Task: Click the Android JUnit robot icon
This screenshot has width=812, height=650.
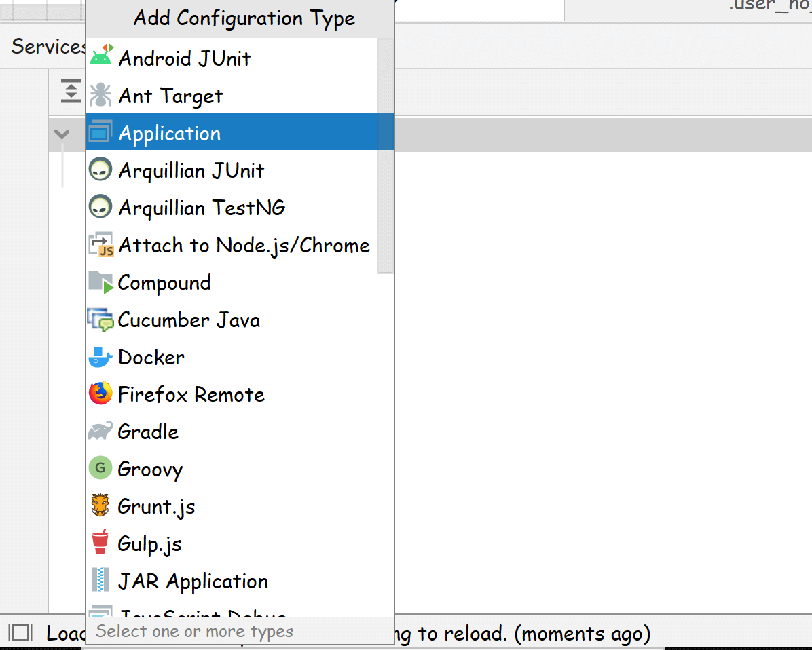Action: (x=100, y=58)
